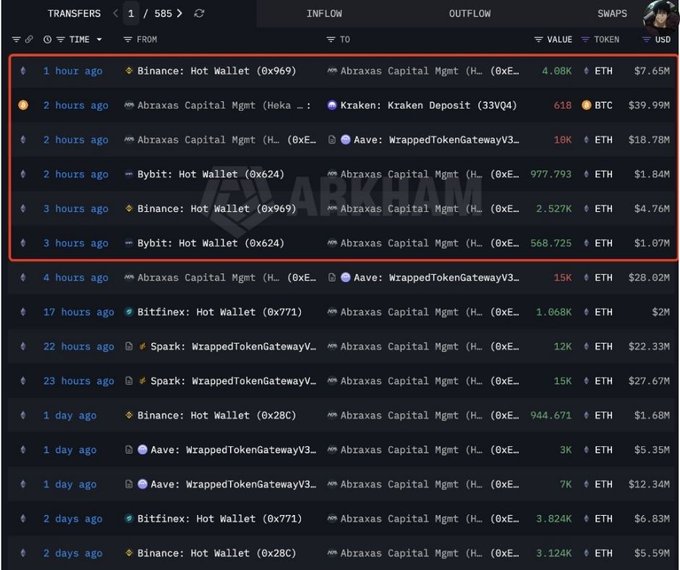The image size is (680, 570).
Task: Click the Bybit icon in 568.725 ETH row
Action: [x=129, y=243]
